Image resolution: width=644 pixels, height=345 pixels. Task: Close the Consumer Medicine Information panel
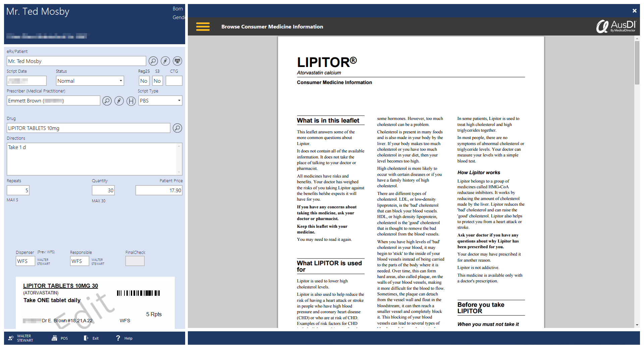(x=635, y=11)
